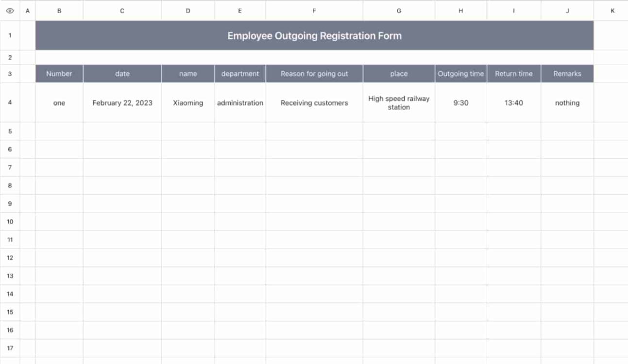Select row 10 header
This screenshot has height=364, width=628.
10,221
